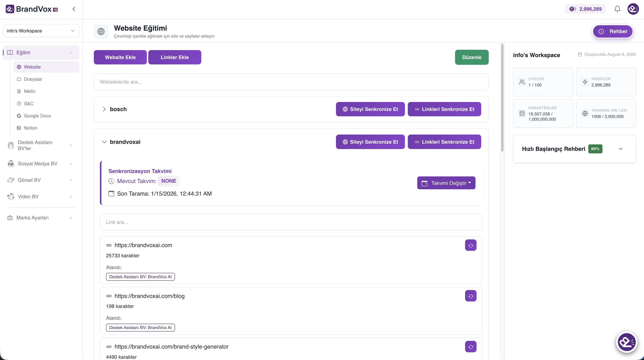This screenshot has height=360, width=644.
Task: Focus the Websitelerde ara search field
Action: pos(291,82)
